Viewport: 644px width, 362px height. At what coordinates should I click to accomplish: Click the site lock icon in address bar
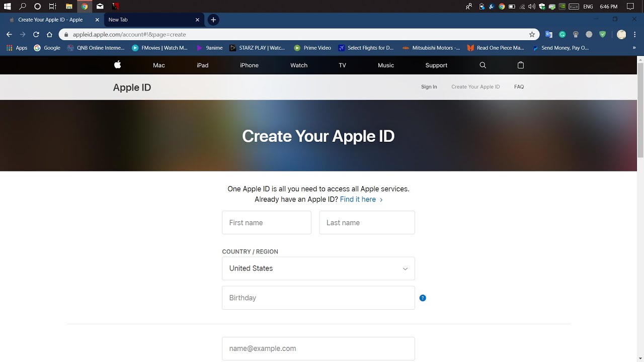66,34
